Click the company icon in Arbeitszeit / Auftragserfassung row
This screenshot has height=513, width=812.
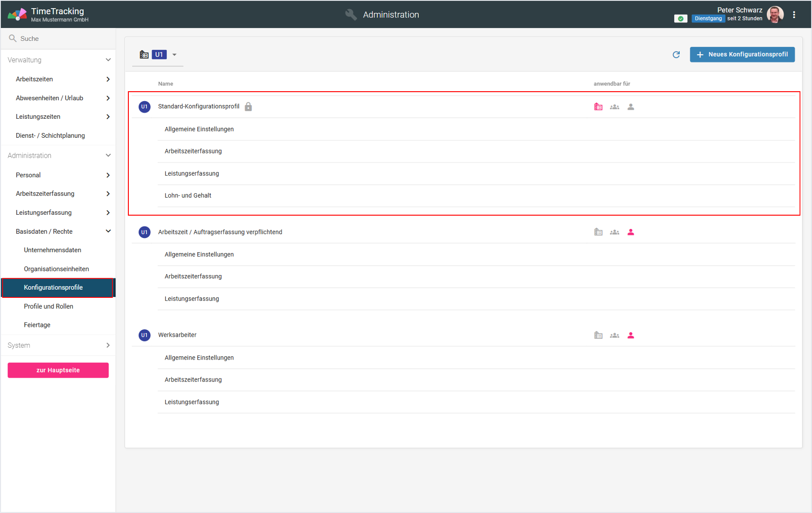(598, 232)
